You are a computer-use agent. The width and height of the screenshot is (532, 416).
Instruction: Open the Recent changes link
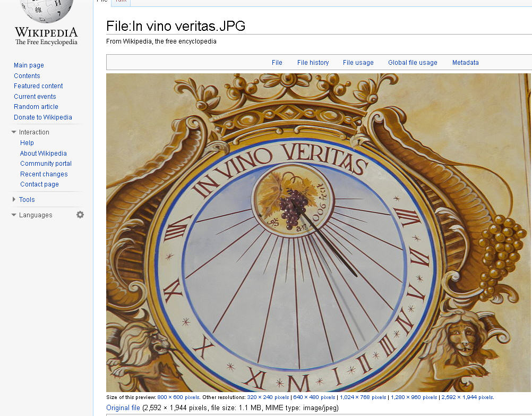coord(44,174)
